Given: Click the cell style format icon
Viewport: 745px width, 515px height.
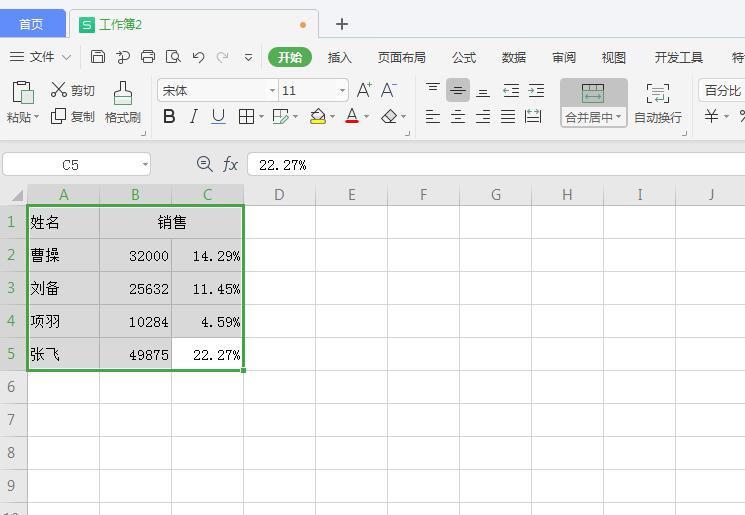Looking at the screenshot, I should [x=280, y=116].
